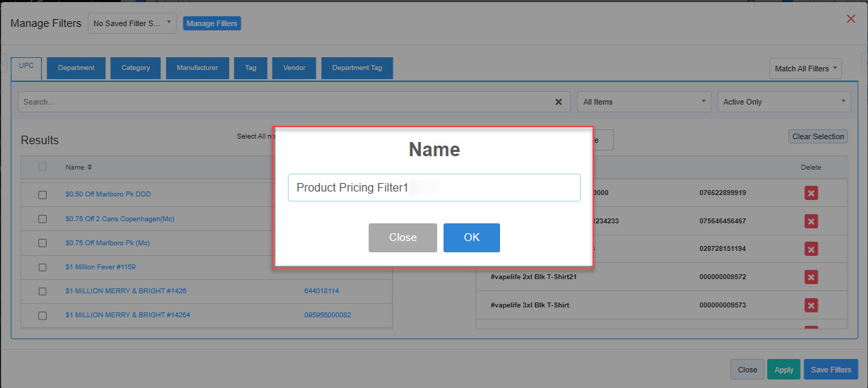The height and width of the screenshot is (388, 868).
Task: Check the $0.50 Off Marlboro Pk DDD box
Action: pos(42,194)
